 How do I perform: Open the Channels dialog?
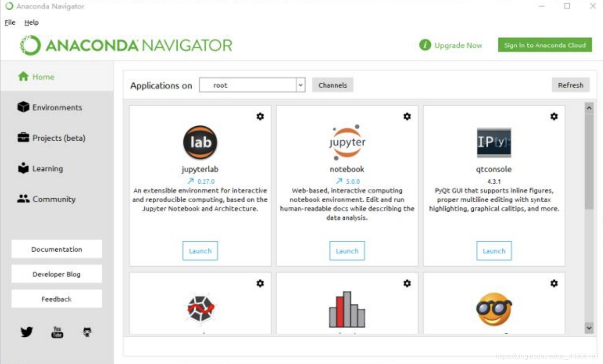[x=333, y=85]
